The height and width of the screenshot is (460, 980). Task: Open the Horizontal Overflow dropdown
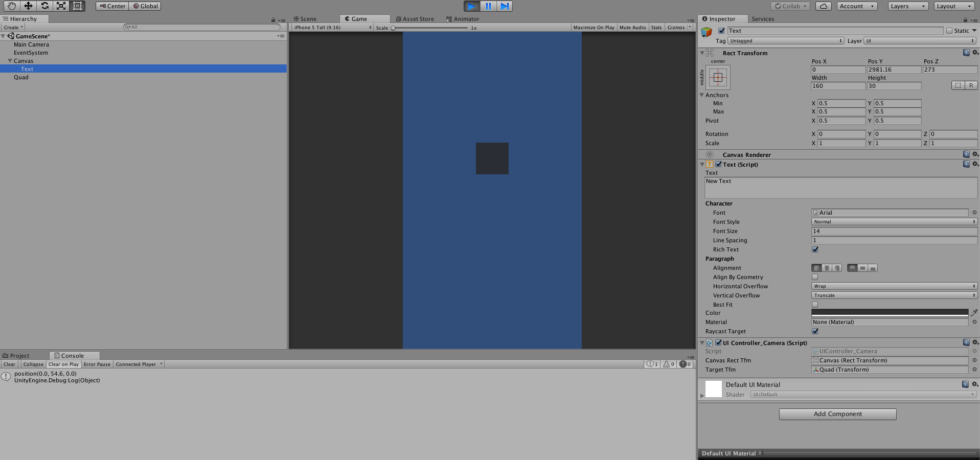894,286
